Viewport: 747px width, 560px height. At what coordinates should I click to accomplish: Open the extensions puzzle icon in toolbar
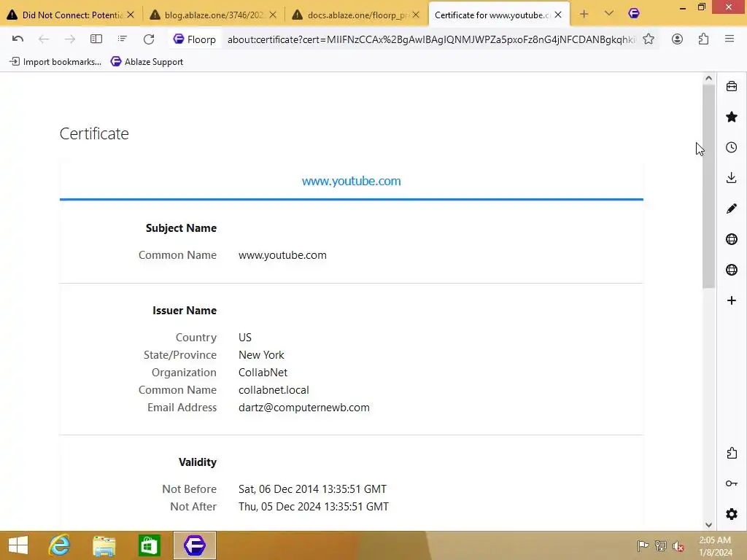pyautogui.click(x=703, y=39)
